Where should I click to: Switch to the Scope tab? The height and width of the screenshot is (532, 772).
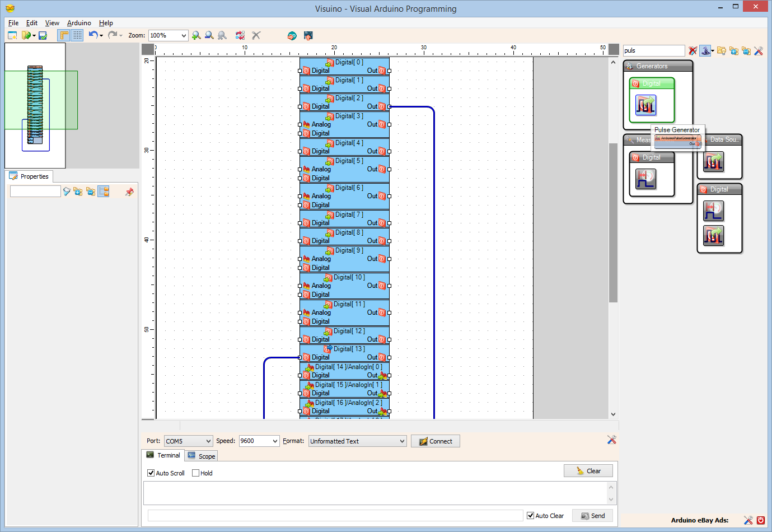(x=201, y=455)
